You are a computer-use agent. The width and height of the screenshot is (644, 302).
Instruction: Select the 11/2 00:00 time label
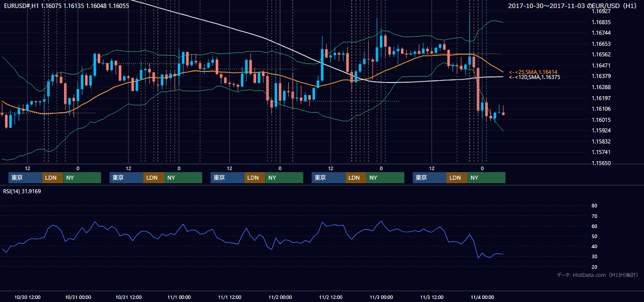[280, 297]
